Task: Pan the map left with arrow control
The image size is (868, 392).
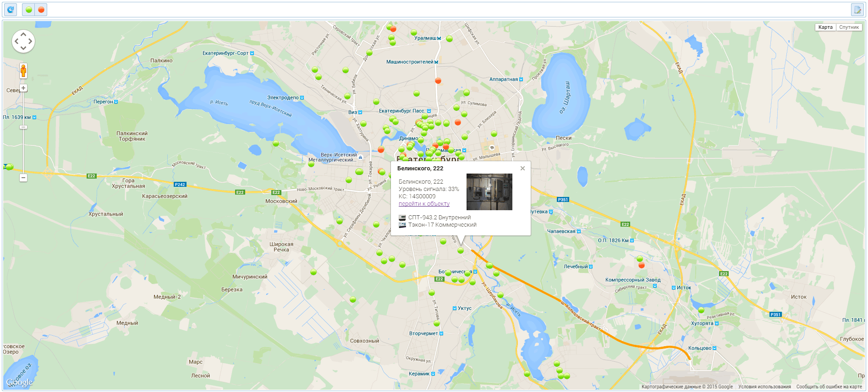Action: (x=16, y=41)
